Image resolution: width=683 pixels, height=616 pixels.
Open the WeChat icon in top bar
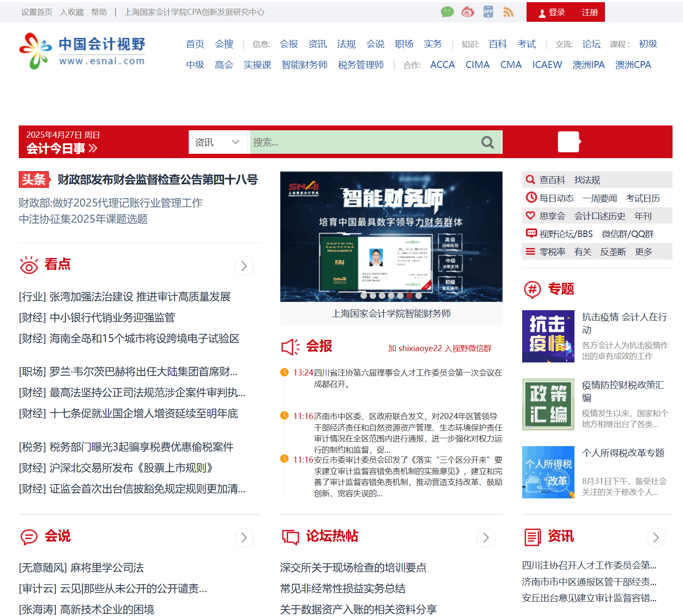(x=447, y=12)
